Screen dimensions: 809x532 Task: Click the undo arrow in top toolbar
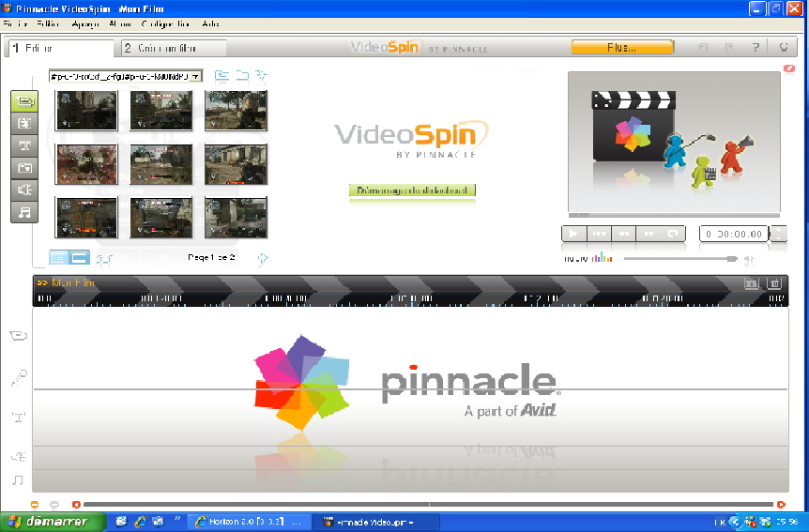pyautogui.click(x=702, y=48)
